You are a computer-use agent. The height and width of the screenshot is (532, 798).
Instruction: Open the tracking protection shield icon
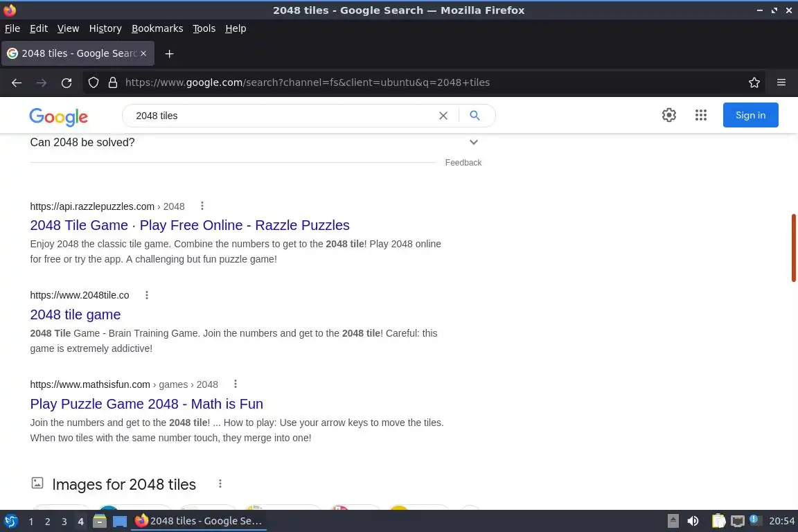(x=94, y=82)
